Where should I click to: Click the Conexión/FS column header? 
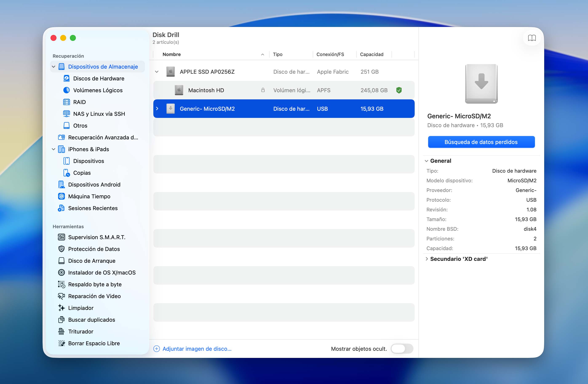coord(334,54)
